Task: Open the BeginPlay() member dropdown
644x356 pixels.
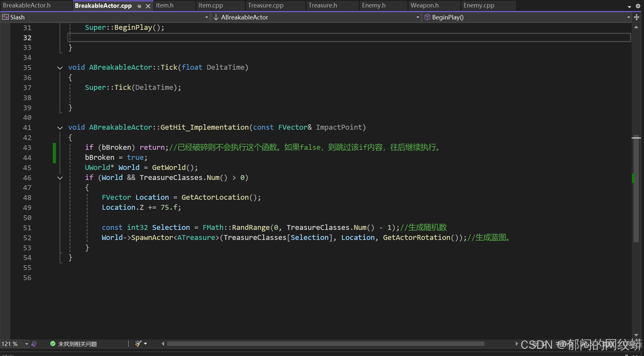Action: 628,17
